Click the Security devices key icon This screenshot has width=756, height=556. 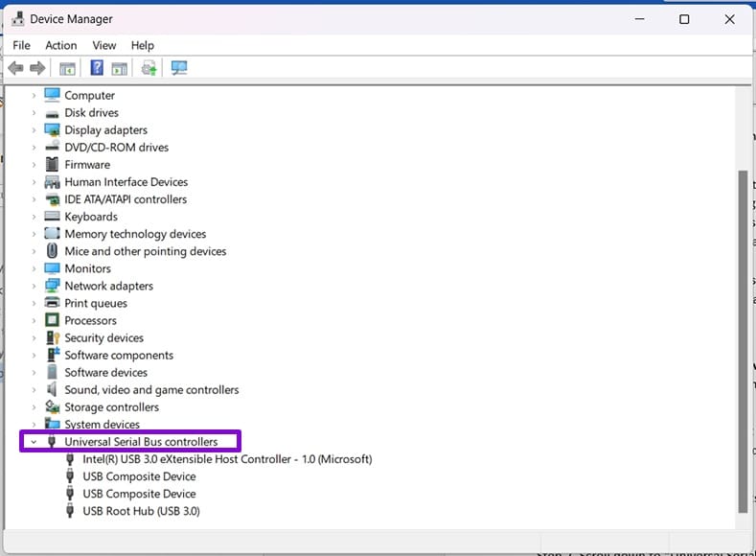click(52, 337)
